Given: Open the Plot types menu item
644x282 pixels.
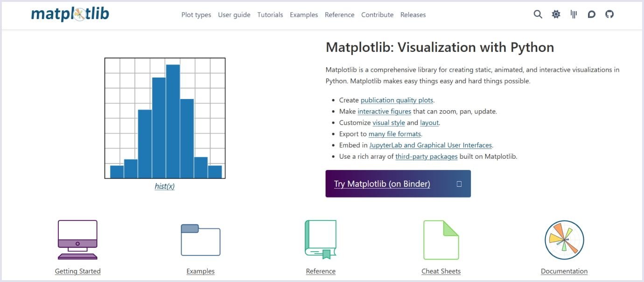Looking at the screenshot, I should pos(196,14).
